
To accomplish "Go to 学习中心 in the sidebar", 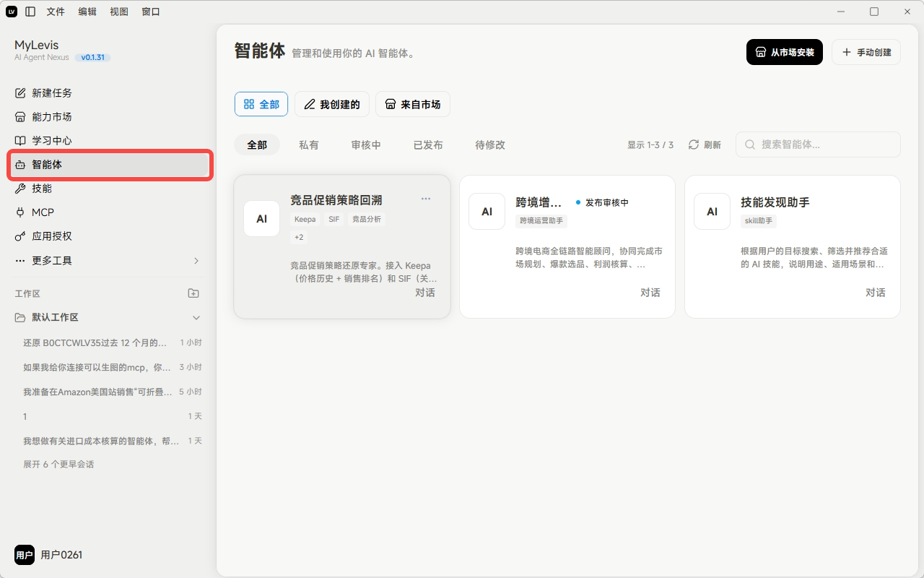I will point(109,141).
